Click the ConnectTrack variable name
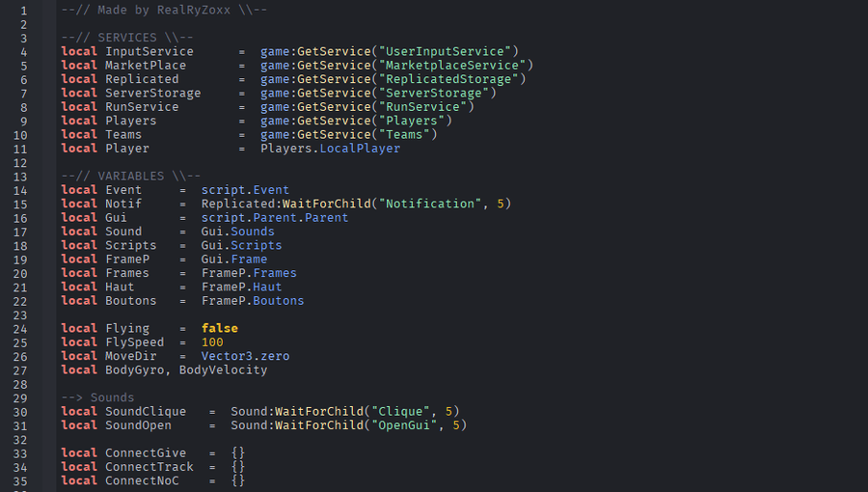Screen dimensions: 868x492 (x=149, y=467)
